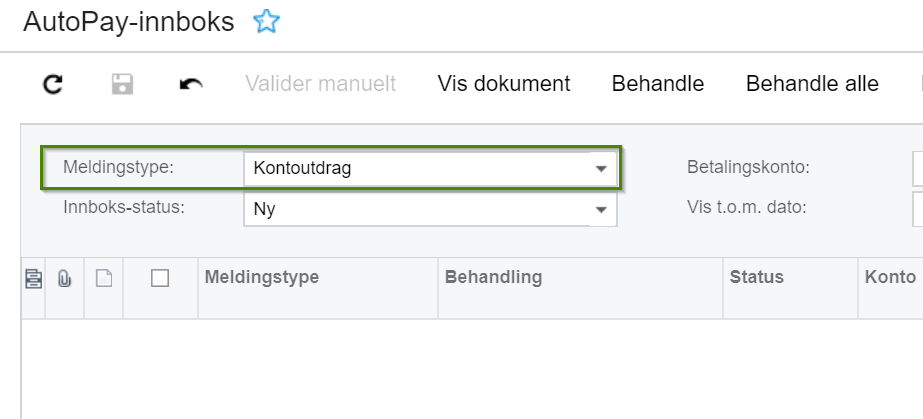Viewport: 923px width, 419px height.
Task: Click the Valider manuelt toolbar item
Action: pyautogui.click(x=320, y=84)
